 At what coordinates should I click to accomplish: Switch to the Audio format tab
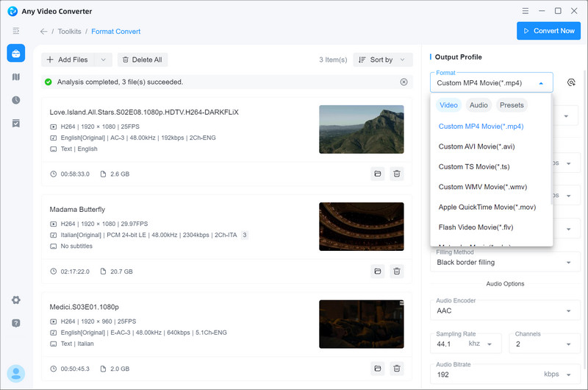coord(478,105)
